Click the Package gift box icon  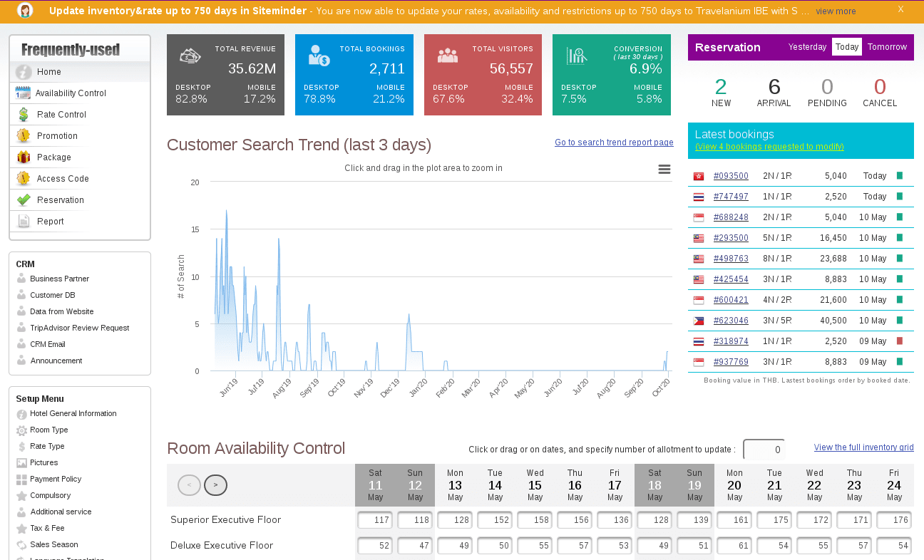click(x=24, y=157)
